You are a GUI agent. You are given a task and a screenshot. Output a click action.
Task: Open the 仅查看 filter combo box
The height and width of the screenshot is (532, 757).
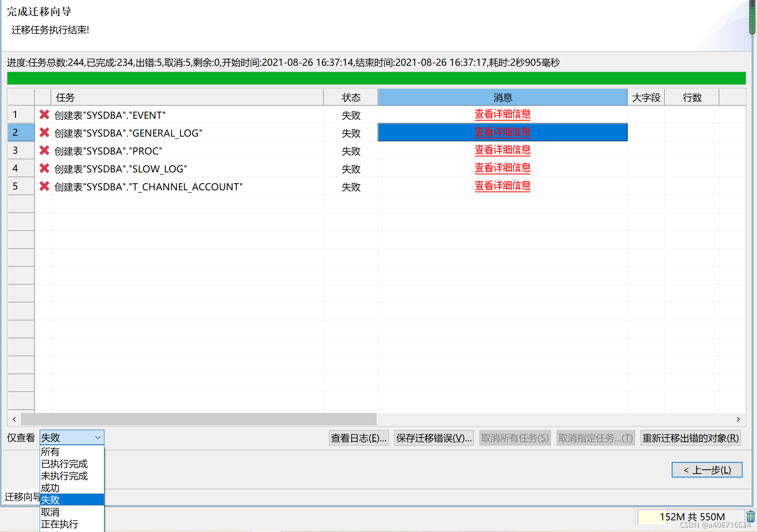click(x=72, y=437)
